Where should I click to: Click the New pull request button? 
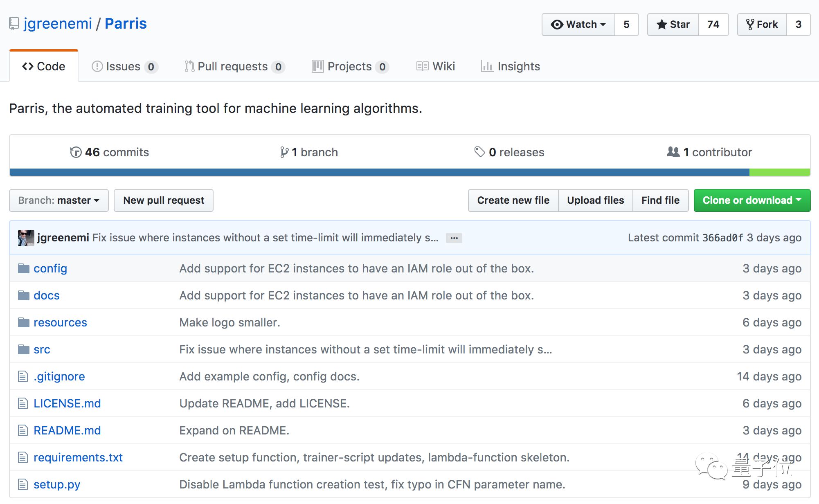pos(164,200)
